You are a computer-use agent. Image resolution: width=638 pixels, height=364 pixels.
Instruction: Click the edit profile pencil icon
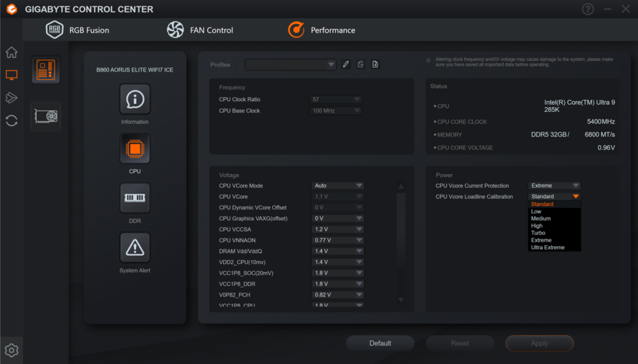point(346,64)
